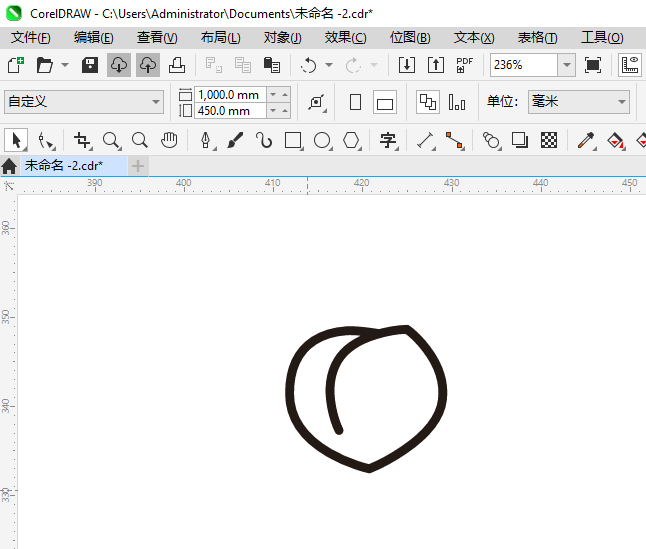Image resolution: width=646 pixels, height=549 pixels.
Task: Open the 毫米 units dropdown
Action: tap(579, 102)
